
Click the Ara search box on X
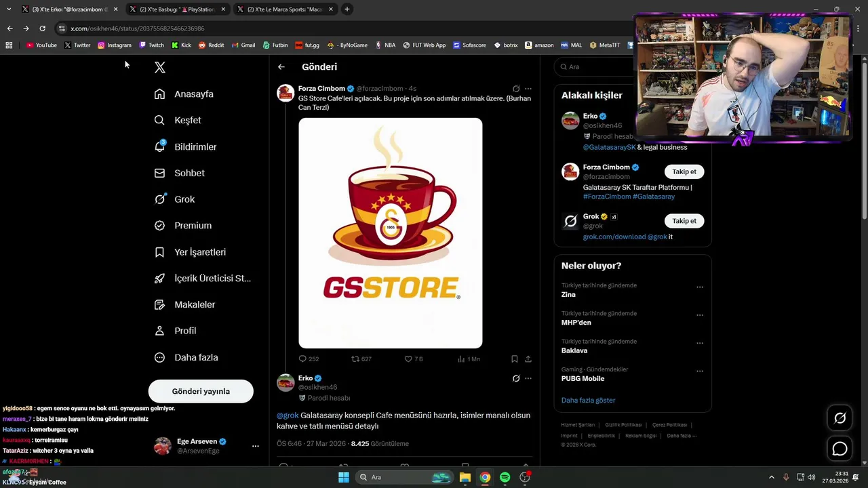[x=595, y=66]
